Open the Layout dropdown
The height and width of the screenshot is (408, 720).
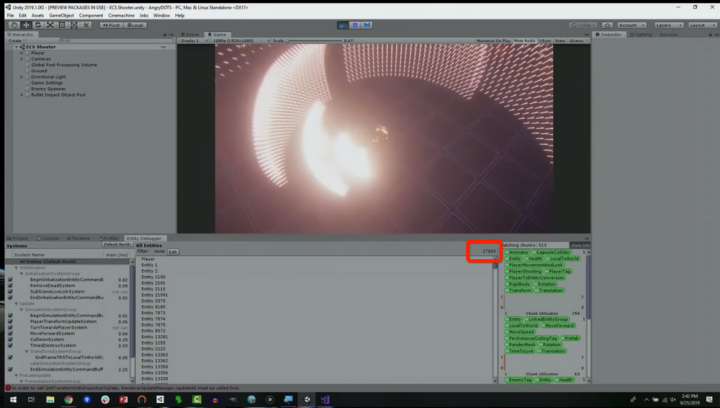tap(702, 25)
